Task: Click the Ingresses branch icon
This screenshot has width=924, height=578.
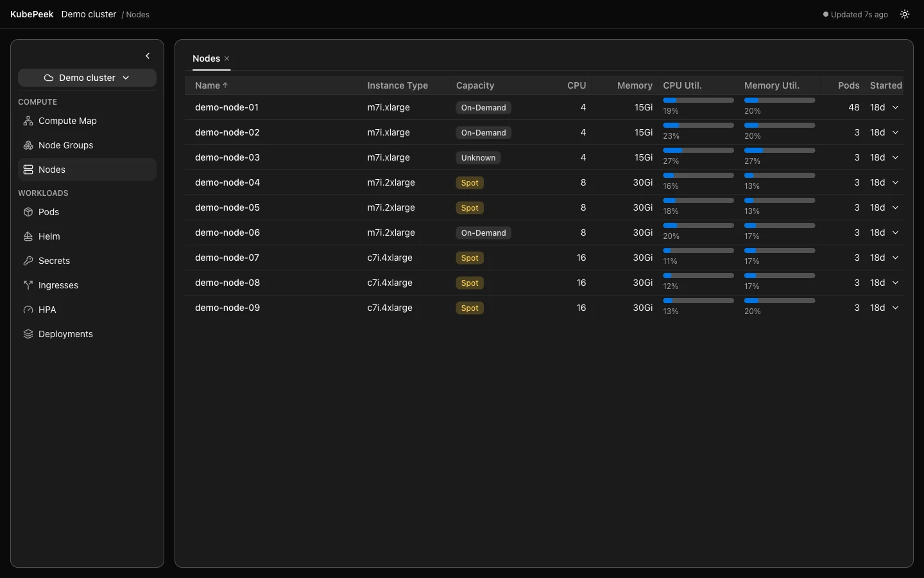Action: click(28, 285)
